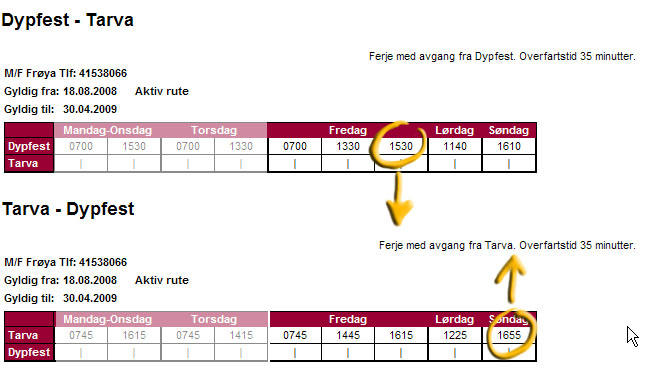Select the 0700 Fredag departure from Dypfest

point(295,146)
